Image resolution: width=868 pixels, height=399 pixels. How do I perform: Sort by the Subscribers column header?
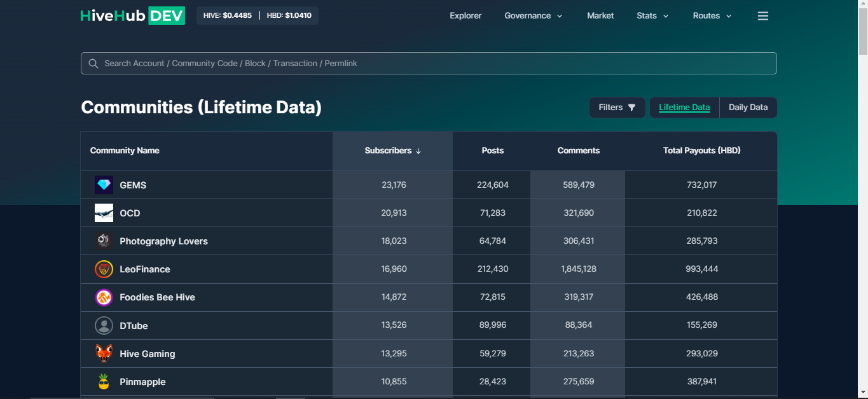pos(393,151)
